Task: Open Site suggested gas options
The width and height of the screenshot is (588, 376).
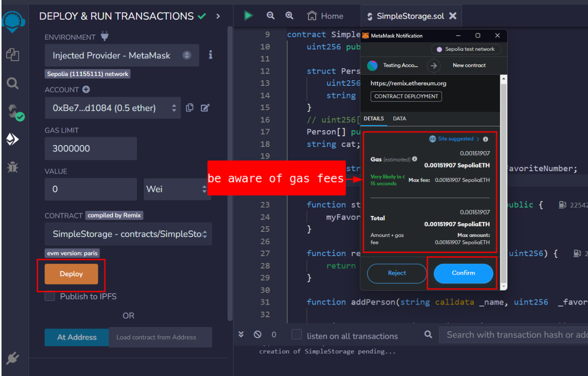Action: [454, 139]
